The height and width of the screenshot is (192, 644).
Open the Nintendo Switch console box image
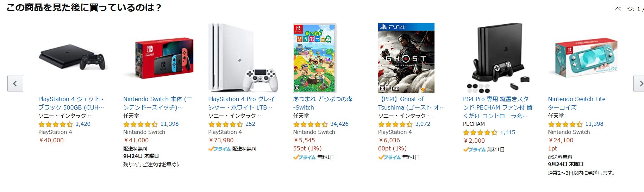[x=158, y=58]
